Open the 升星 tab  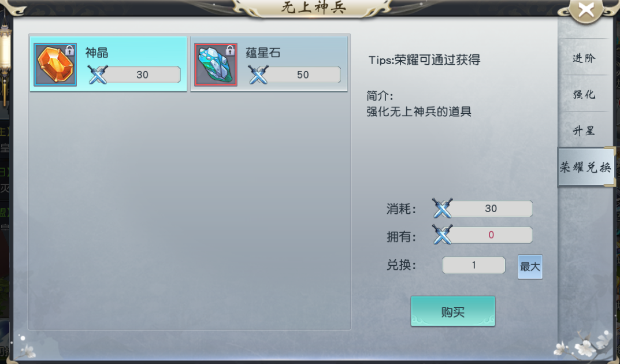584,131
